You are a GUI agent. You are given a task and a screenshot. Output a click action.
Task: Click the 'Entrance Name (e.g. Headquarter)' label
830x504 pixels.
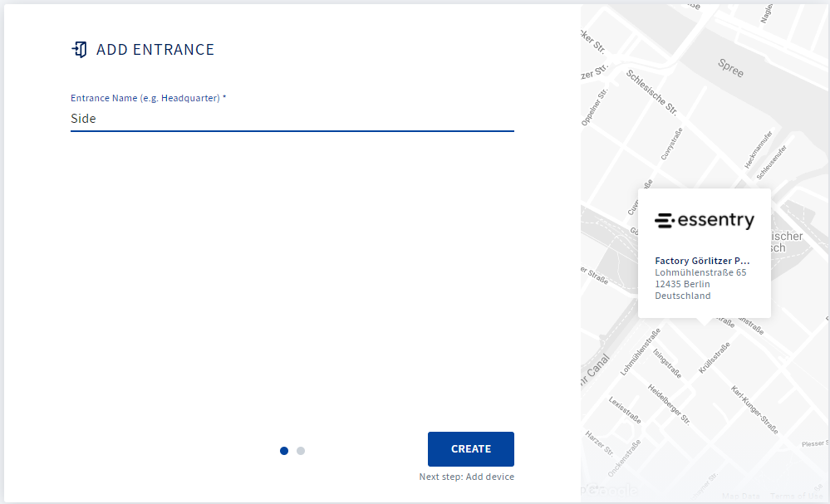148,98
